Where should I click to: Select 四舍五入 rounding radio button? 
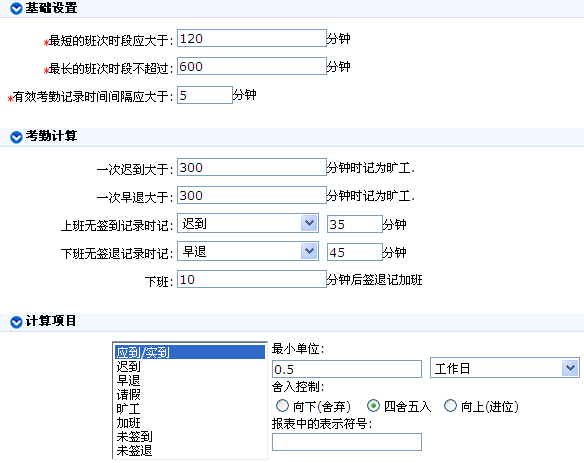[x=373, y=406]
